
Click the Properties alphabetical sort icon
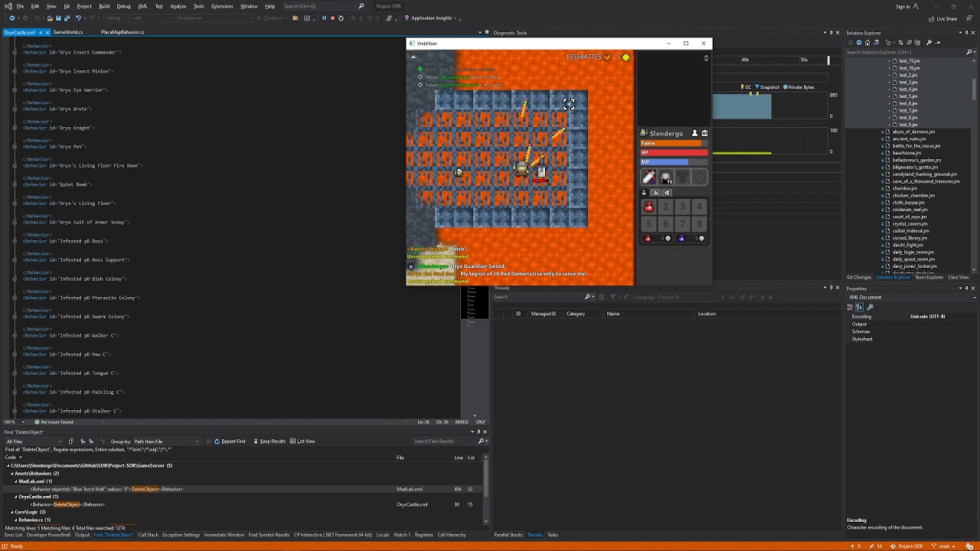pyautogui.click(x=859, y=307)
